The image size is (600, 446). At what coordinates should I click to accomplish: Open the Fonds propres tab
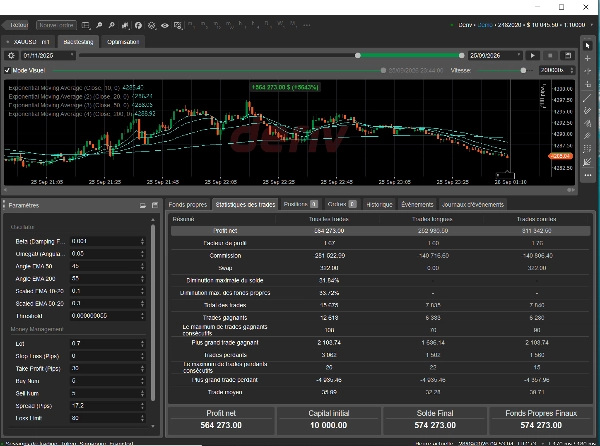[188, 205]
